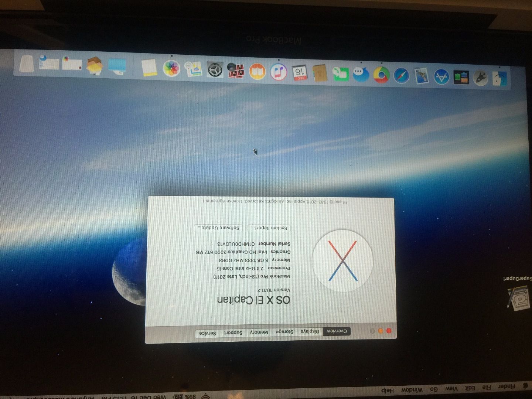
Task: Switch to the Memory tab
Action: click(x=259, y=332)
